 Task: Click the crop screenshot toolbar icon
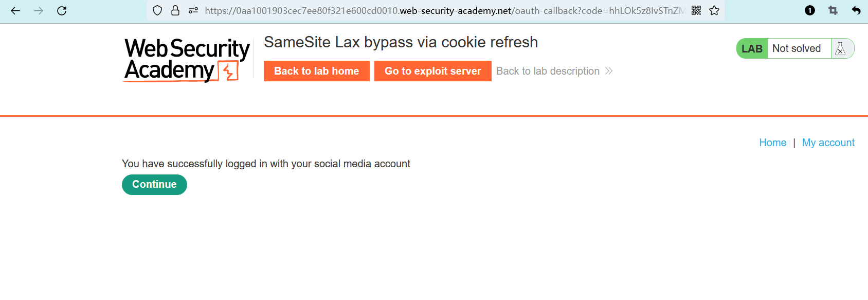click(833, 10)
